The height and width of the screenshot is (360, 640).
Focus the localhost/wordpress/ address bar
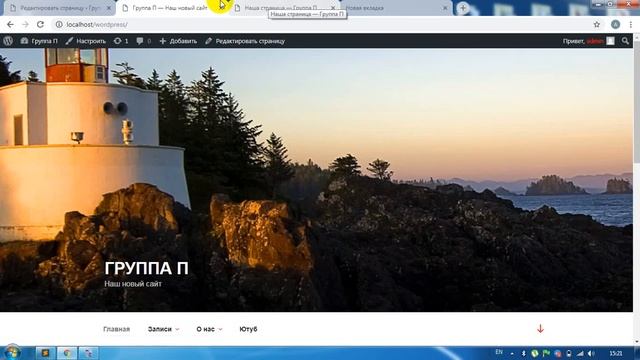(x=322, y=24)
